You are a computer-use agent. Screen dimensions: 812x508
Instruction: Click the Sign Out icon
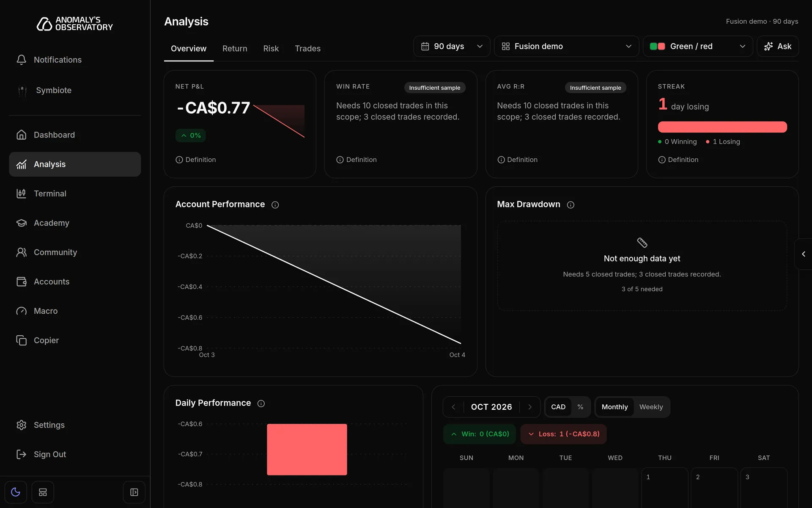[x=21, y=454]
